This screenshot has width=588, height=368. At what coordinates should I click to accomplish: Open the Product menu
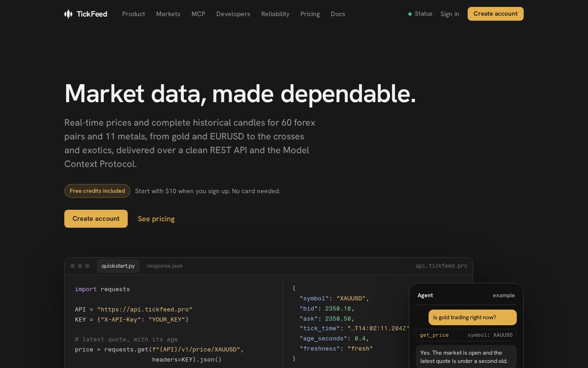click(134, 14)
